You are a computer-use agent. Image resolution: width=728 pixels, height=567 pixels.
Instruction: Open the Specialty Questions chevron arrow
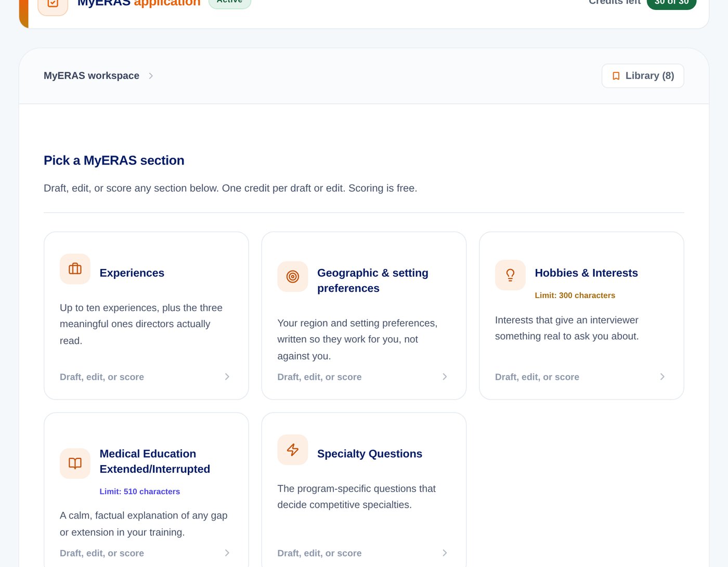[445, 553]
